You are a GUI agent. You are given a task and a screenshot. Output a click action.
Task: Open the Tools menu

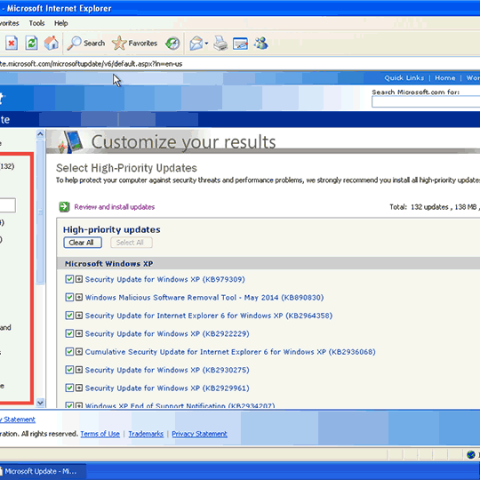coord(37,23)
